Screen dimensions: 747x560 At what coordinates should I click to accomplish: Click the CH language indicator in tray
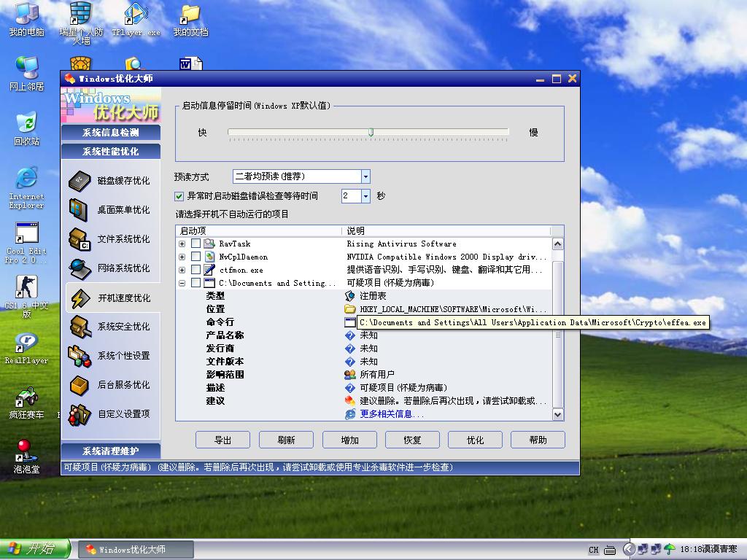click(x=593, y=550)
